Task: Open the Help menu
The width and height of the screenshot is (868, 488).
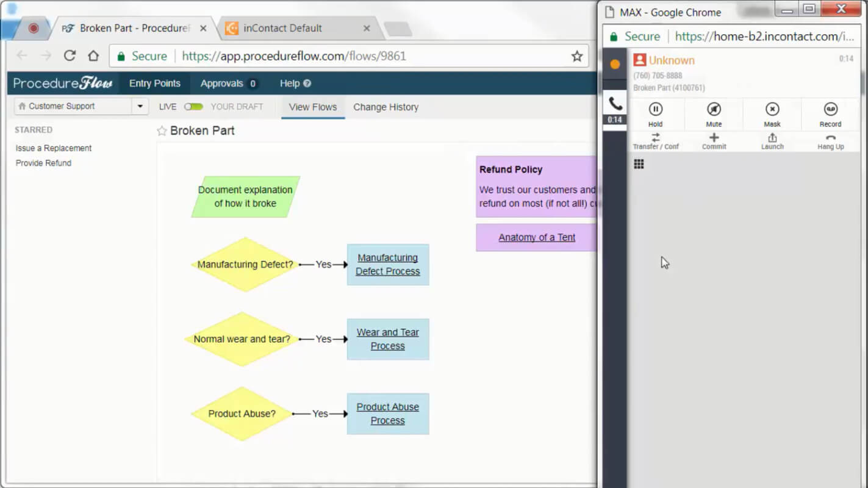Action: click(295, 83)
